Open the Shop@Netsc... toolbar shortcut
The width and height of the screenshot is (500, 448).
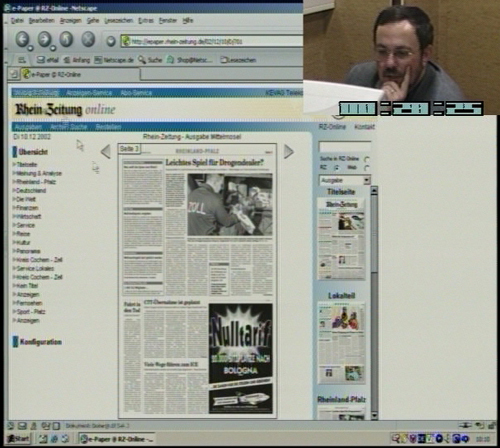(x=189, y=60)
